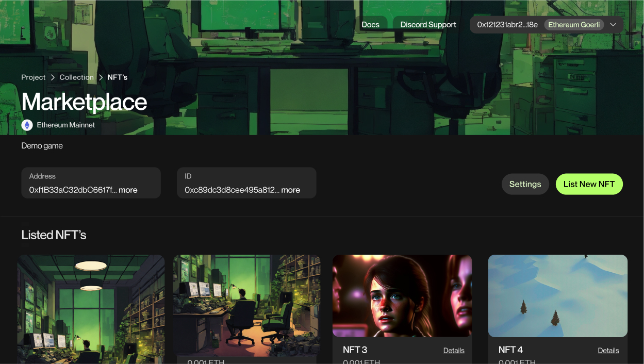The image size is (644, 364).
Task: View Details of NFT 4
Action: (x=608, y=350)
